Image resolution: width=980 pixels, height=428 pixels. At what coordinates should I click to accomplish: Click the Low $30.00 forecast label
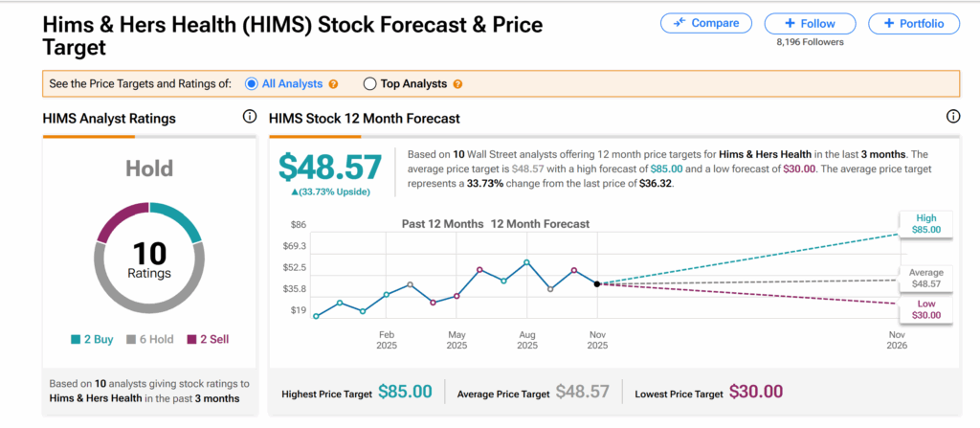coord(926,310)
